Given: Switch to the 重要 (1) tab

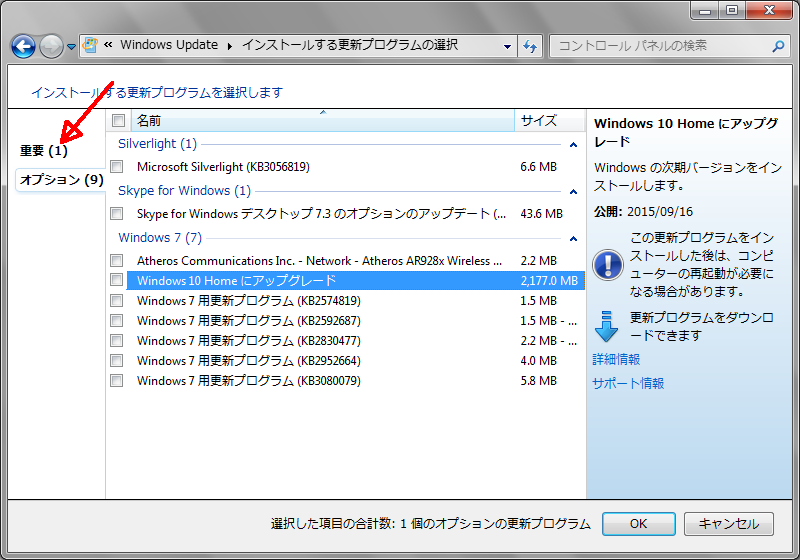Looking at the screenshot, I should pos(44,150).
